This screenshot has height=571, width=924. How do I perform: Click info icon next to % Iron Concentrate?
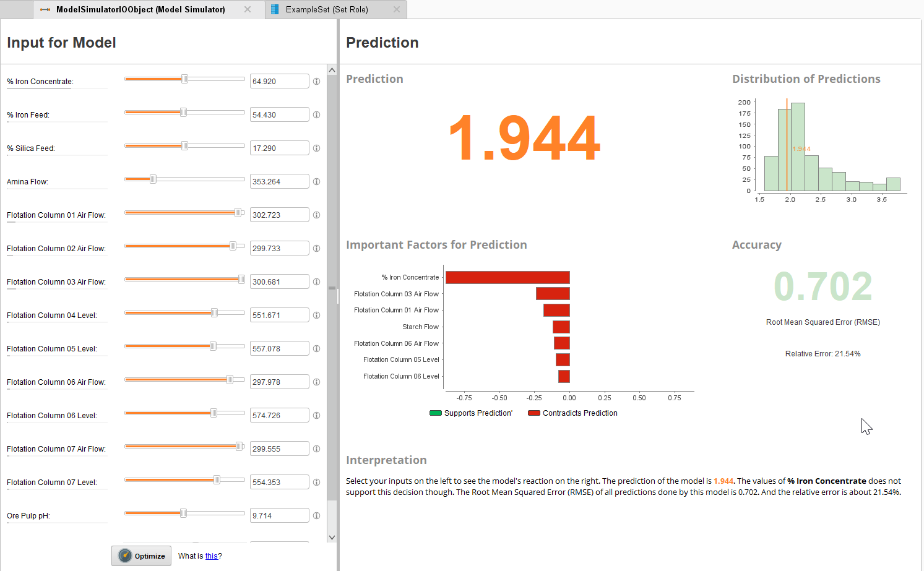point(316,82)
